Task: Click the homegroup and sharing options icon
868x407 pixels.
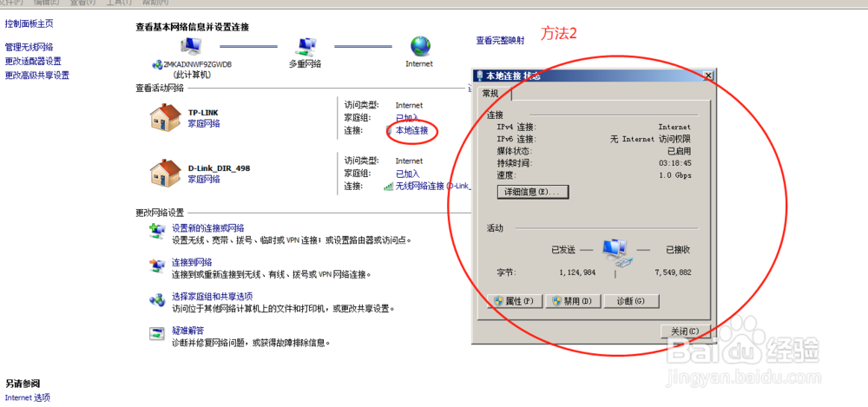Action: coord(157,299)
